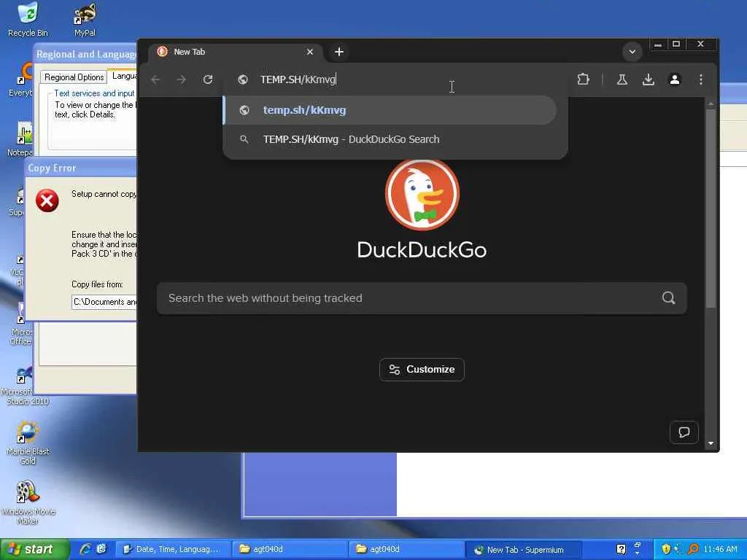
Task: Click the orange magnifier tray icon
Action: tap(694, 549)
